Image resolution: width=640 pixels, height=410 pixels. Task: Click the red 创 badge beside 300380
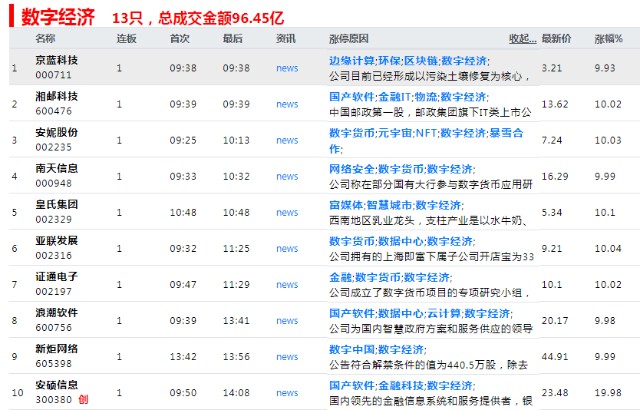click(83, 399)
